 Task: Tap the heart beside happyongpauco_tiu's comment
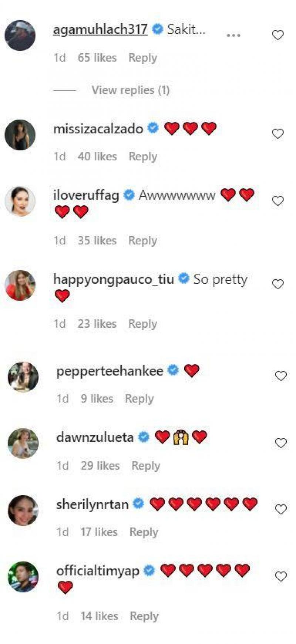point(277,284)
